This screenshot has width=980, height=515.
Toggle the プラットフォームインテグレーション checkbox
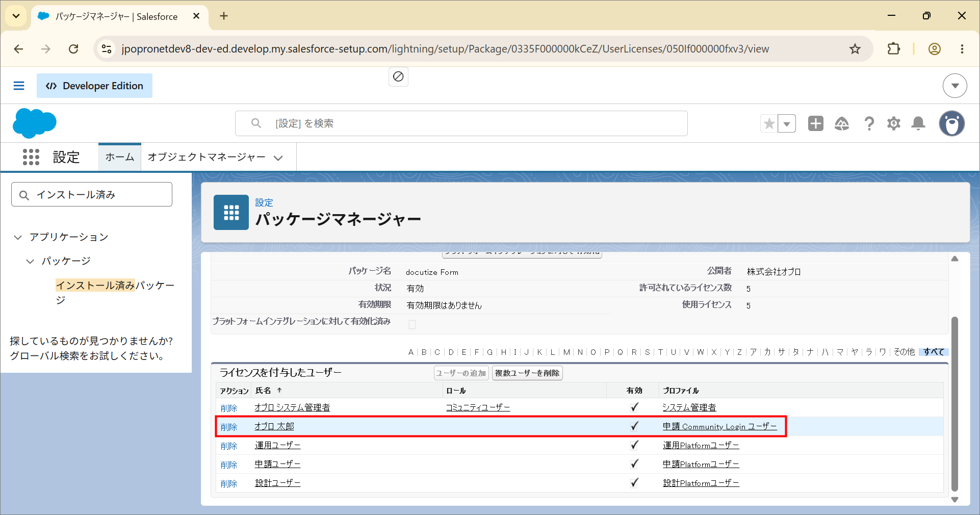coord(412,324)
